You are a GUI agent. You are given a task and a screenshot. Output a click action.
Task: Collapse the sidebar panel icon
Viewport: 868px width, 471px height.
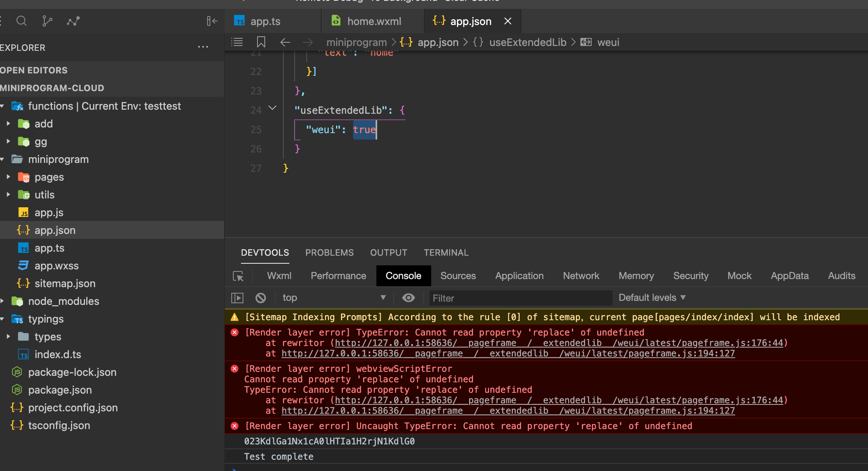(x=212, y=21)
